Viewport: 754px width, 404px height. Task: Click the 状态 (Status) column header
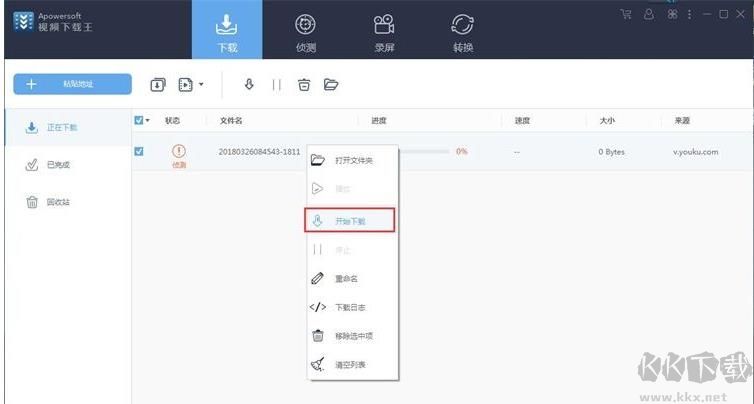[172, 121]
